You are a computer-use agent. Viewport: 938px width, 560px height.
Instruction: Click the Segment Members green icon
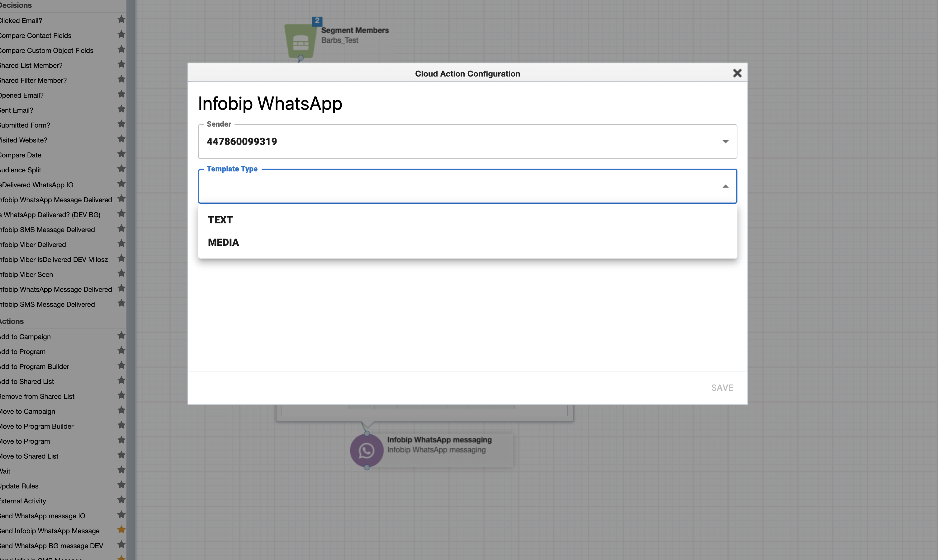click(300, 41)
